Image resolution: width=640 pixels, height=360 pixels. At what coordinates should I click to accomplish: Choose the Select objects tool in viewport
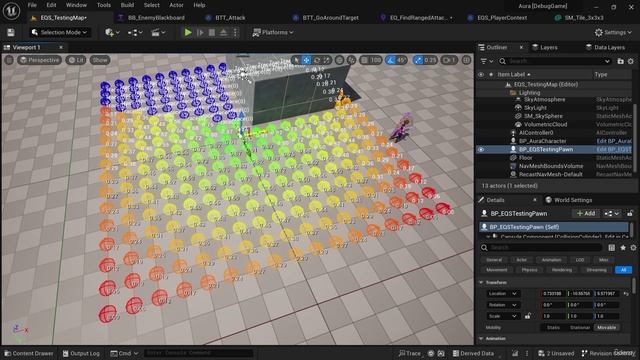click(x=297, y=60)
